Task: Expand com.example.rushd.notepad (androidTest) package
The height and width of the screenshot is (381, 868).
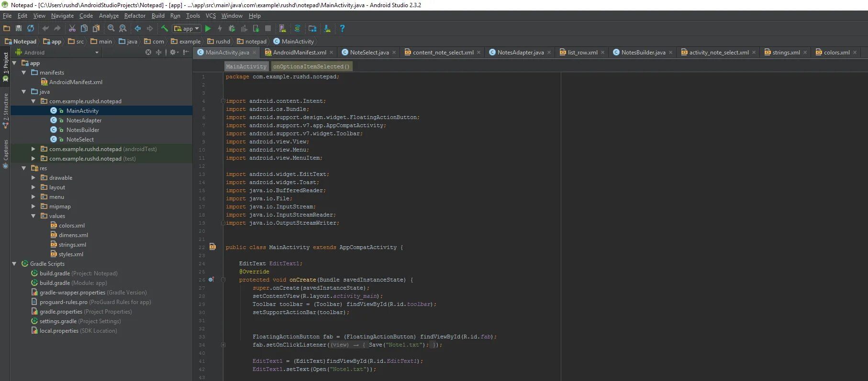Action: pyautogui.click(x=33, y=149)
